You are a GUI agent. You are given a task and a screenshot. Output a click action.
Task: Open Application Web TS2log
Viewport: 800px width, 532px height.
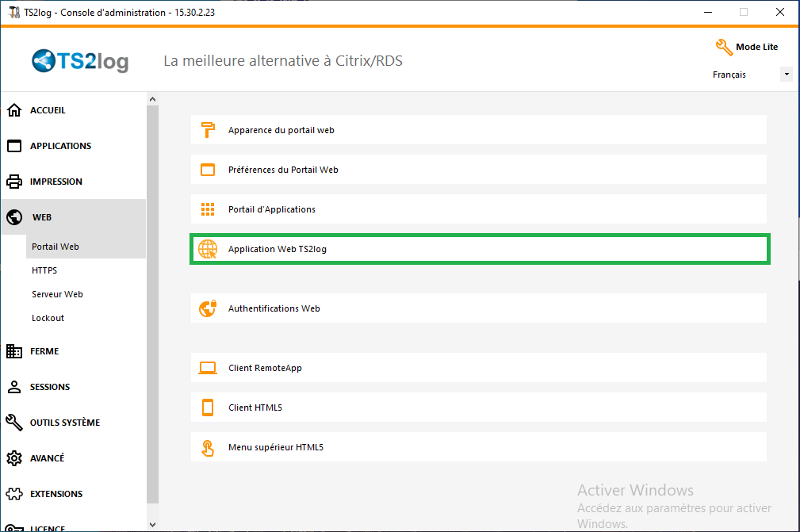tap(480, 250)
